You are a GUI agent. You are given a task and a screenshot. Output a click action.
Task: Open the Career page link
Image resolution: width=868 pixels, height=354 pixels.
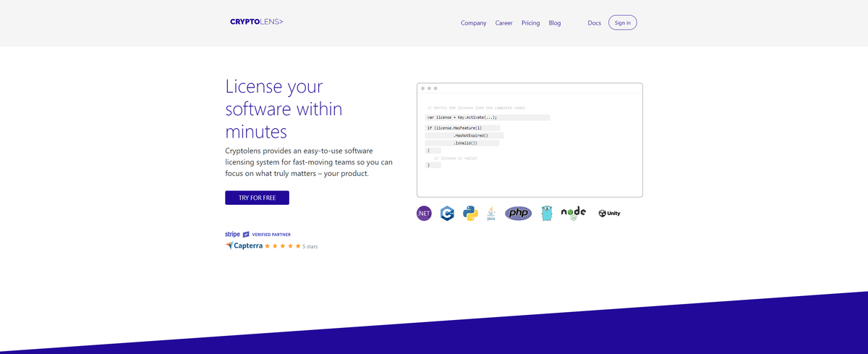tap(504, 23)
